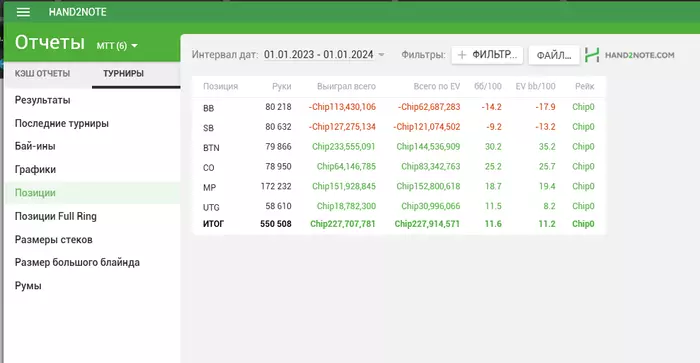The height and width of the screenshot is (363, 700).
Task: Select the MP position row label
Action: [x=209, y=188]
